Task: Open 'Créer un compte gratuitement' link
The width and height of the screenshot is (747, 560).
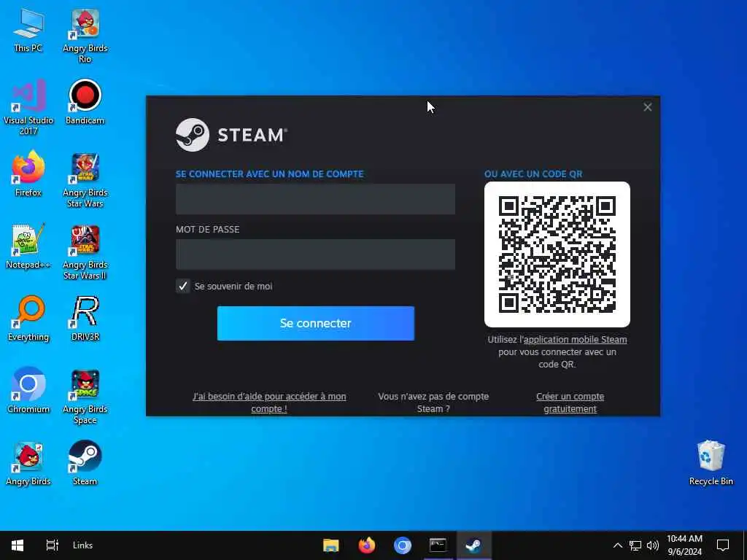Action: point(570,402)
